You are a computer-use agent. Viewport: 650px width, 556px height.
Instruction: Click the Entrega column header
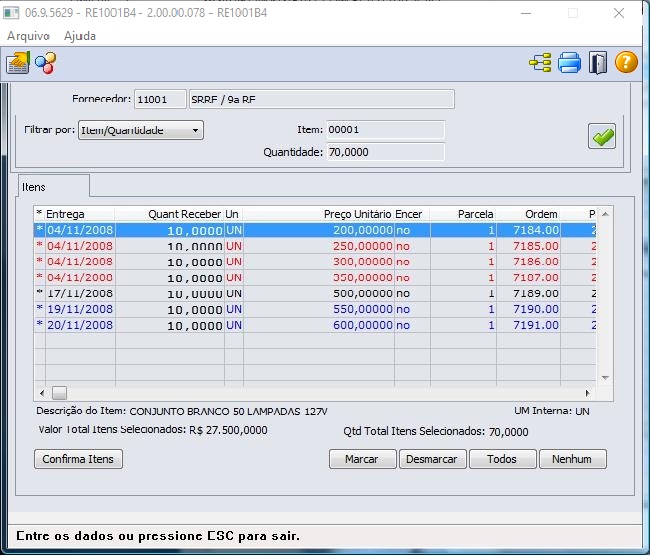tap(80, 214)
